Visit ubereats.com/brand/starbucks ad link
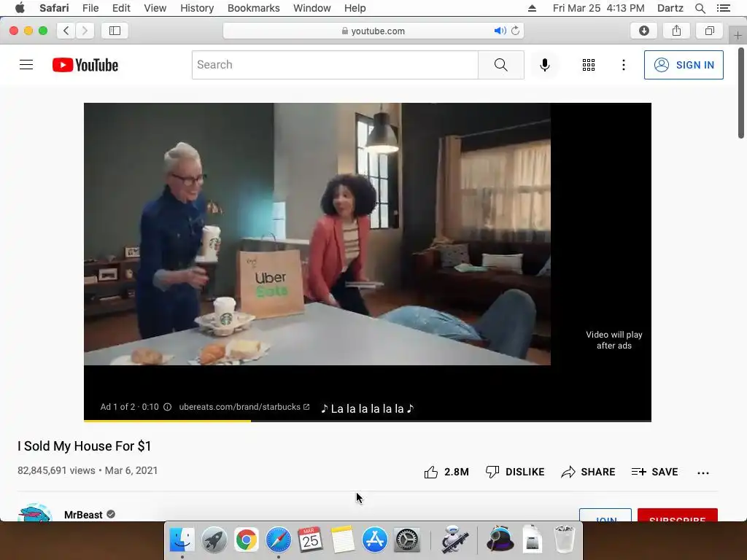The width and height of the screenshot is (747, 560). click(244, 407)
